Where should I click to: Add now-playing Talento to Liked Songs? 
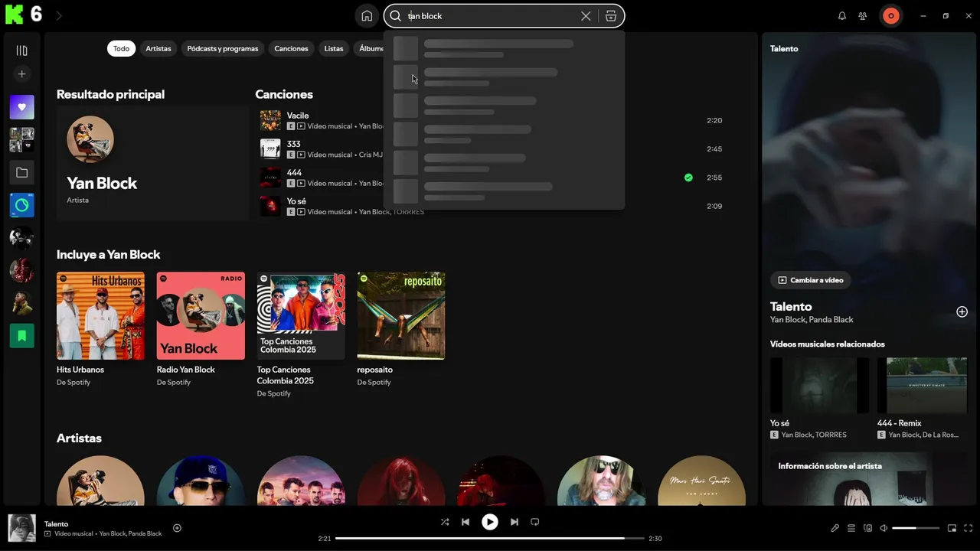[x=177, y=528]
